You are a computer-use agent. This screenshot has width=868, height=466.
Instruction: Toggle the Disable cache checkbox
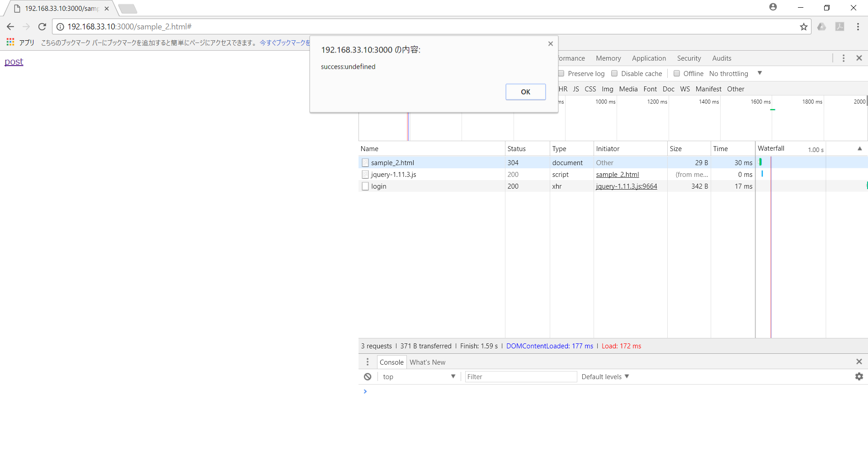(x=614, y=74)
